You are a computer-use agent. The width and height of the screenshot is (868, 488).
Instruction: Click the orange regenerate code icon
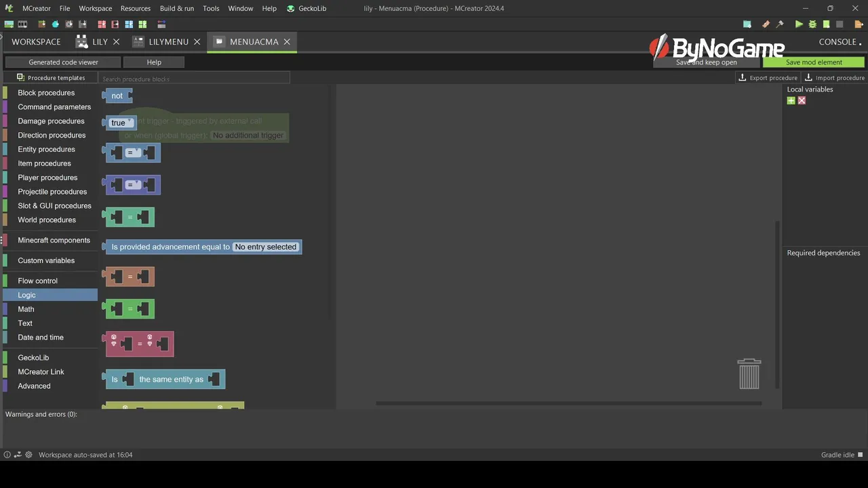766,24
